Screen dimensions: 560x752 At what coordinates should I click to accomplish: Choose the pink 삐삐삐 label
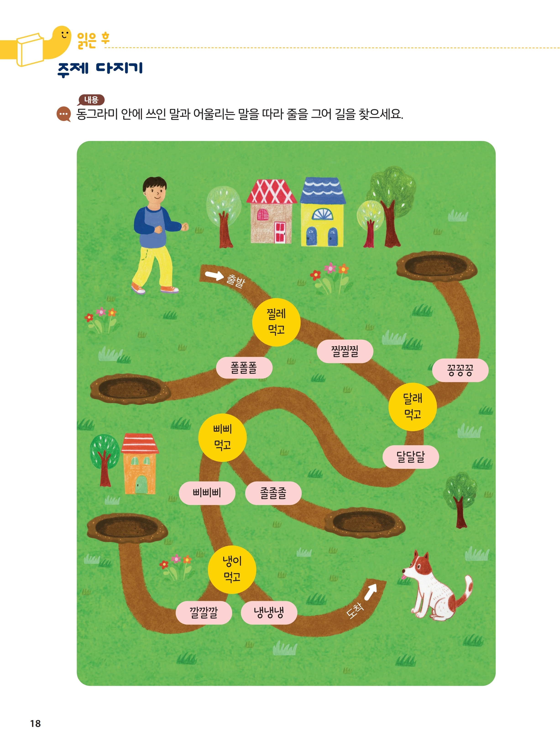click(x=207, y=493)
